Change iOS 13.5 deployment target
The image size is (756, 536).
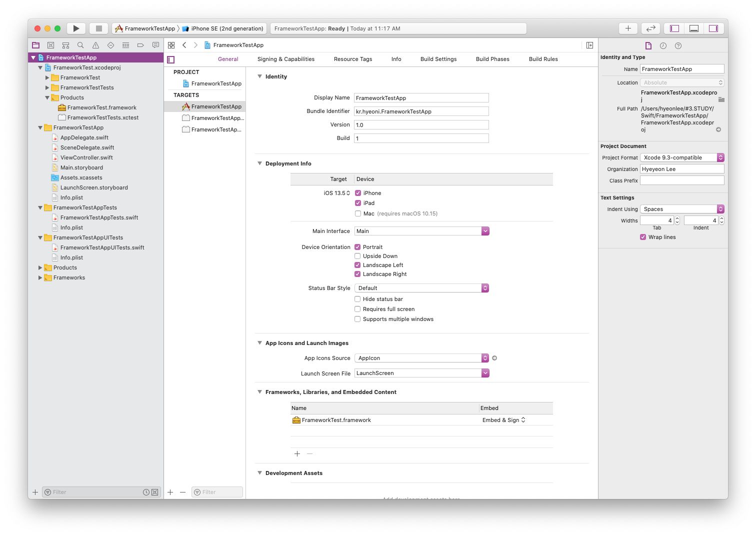point(337,193)
